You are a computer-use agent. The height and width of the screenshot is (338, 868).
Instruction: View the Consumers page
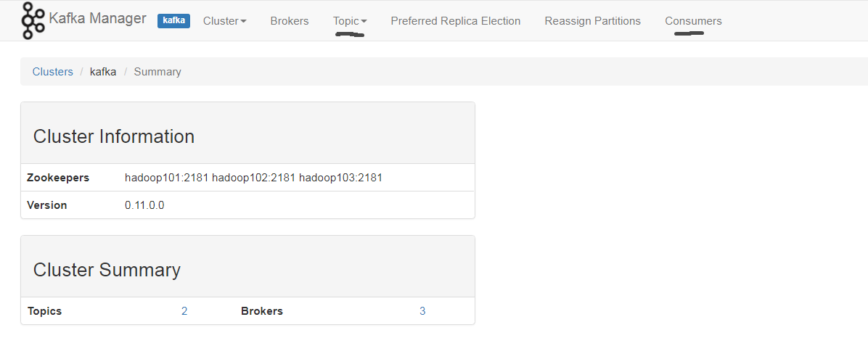693,21
